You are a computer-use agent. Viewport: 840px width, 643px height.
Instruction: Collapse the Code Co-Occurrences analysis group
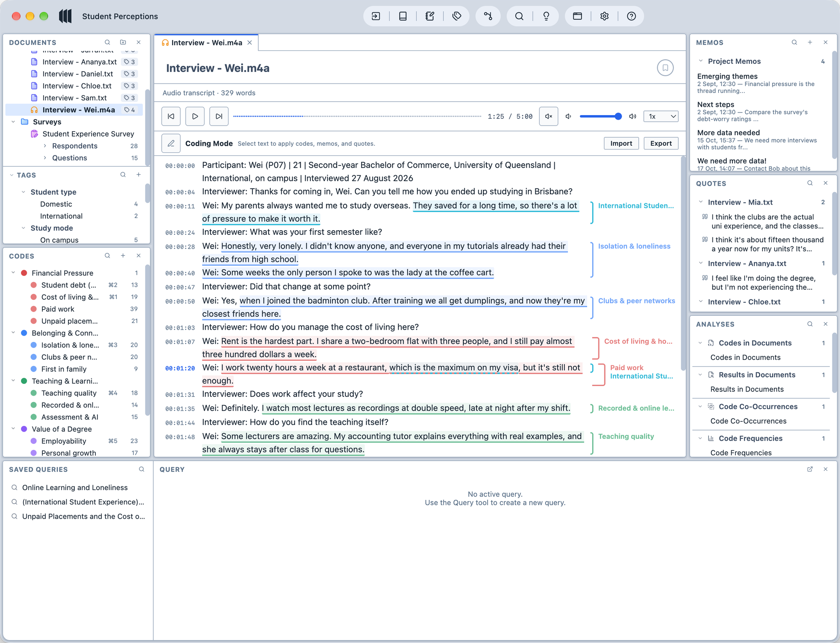700,407
